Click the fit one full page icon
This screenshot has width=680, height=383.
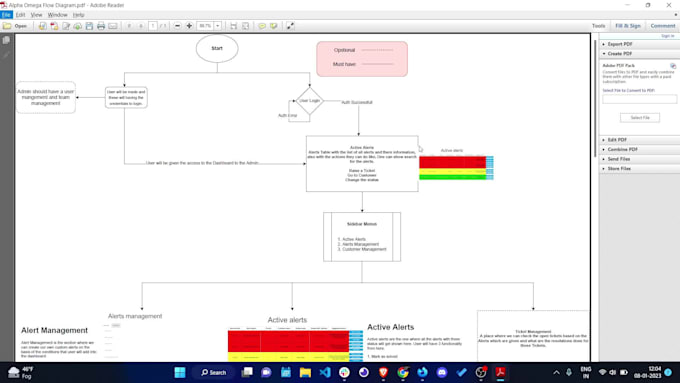[x=245, y=26]
